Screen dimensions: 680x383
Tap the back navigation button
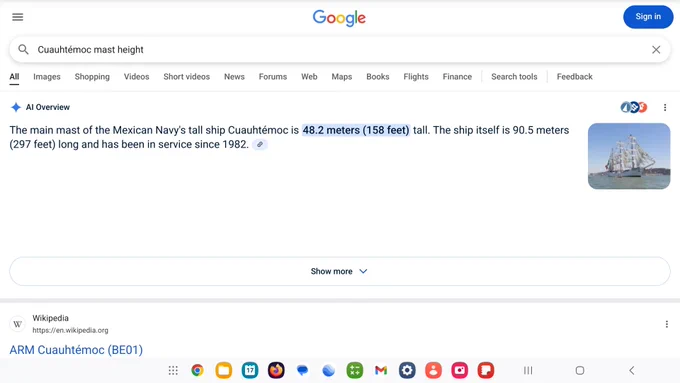[632, 370]
